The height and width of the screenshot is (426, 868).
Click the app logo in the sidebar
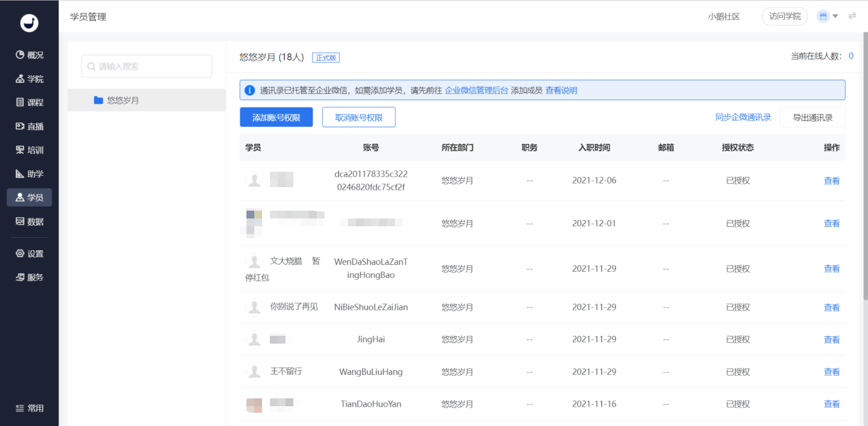[x=29, y=23]
